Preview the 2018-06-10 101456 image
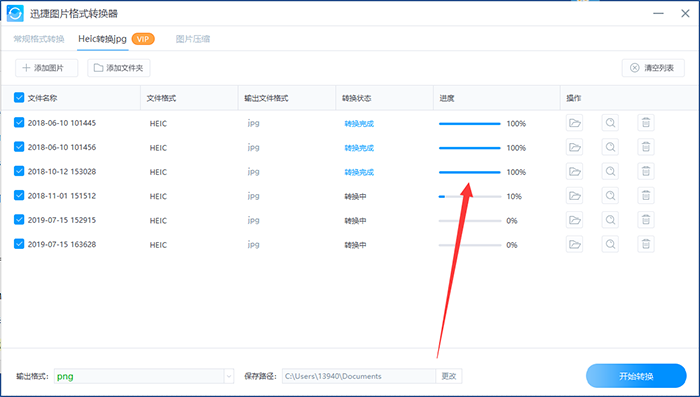The height and width of the screenshot is (397, 700). (610, 147)
